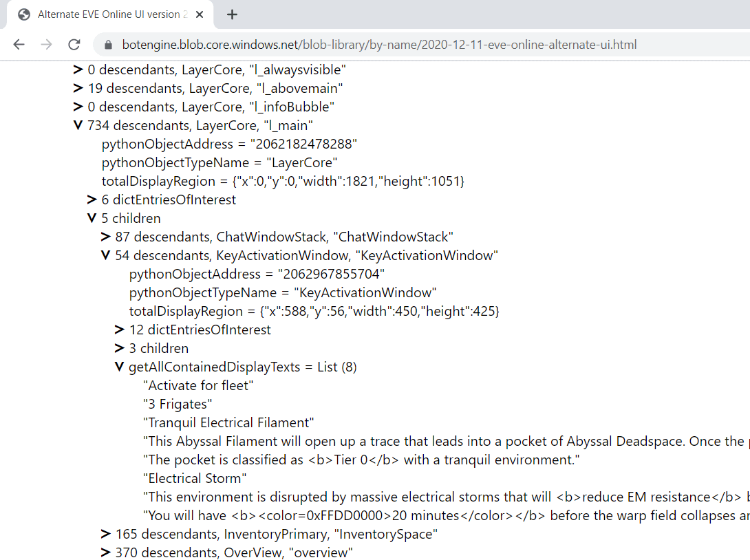The width and height of the screenshot is (750, 560).
Task: Click pythonObjectTypeName = "LayerCore" line
Action: point(219,163)
